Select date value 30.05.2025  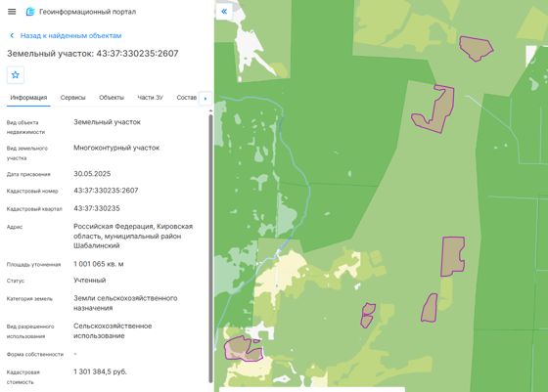(x=92, y=174)
